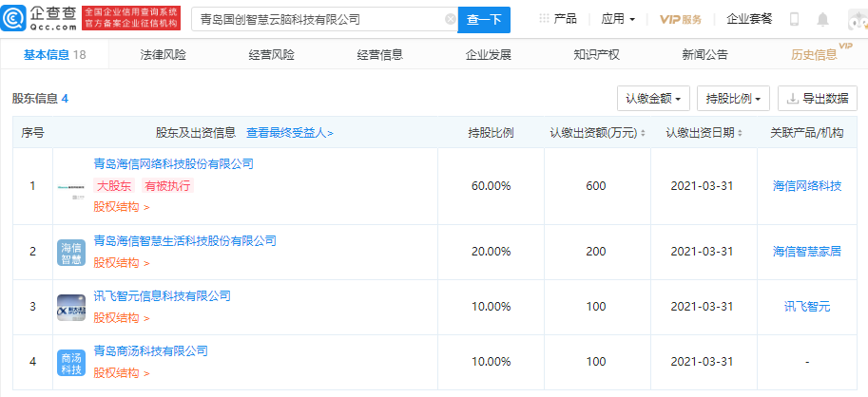The width and height of the screenshot is (868, 397).
Task: Click the 股东信息 4 section heading
Action: click(x=41, y=99)
